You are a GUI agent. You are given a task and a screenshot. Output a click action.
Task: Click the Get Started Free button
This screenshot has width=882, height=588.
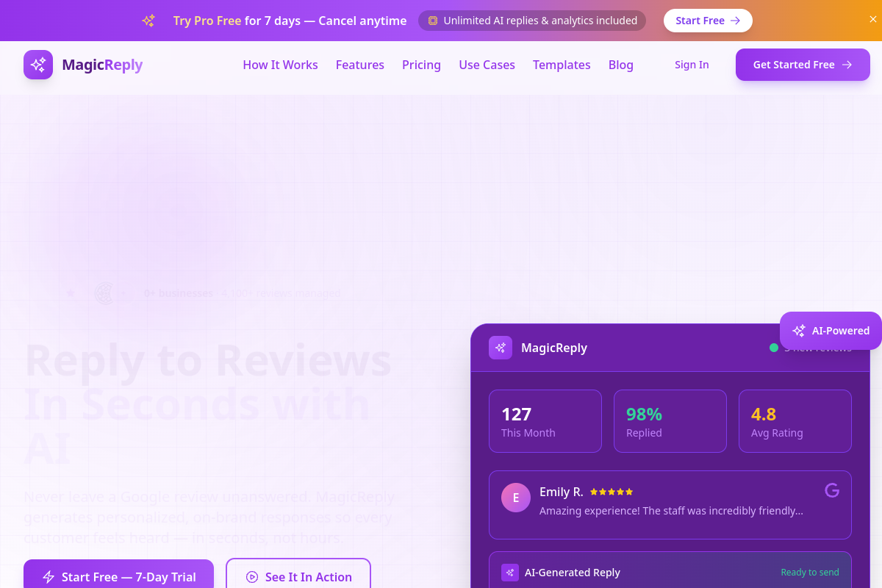point(803,65)
